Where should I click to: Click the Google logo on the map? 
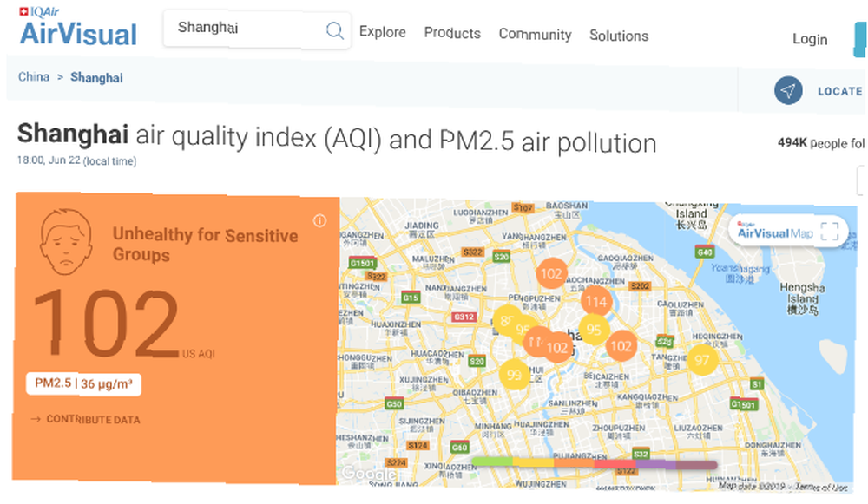(x=369, y=474)
